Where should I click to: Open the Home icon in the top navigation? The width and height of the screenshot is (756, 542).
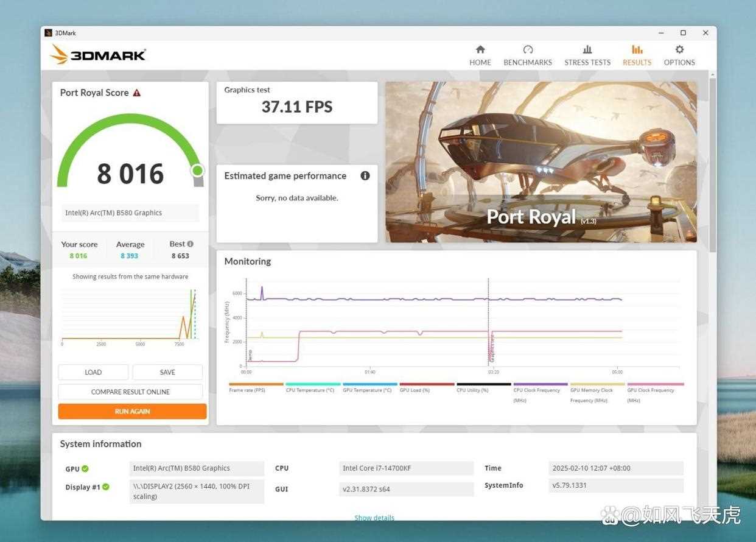tap(480, 50)
